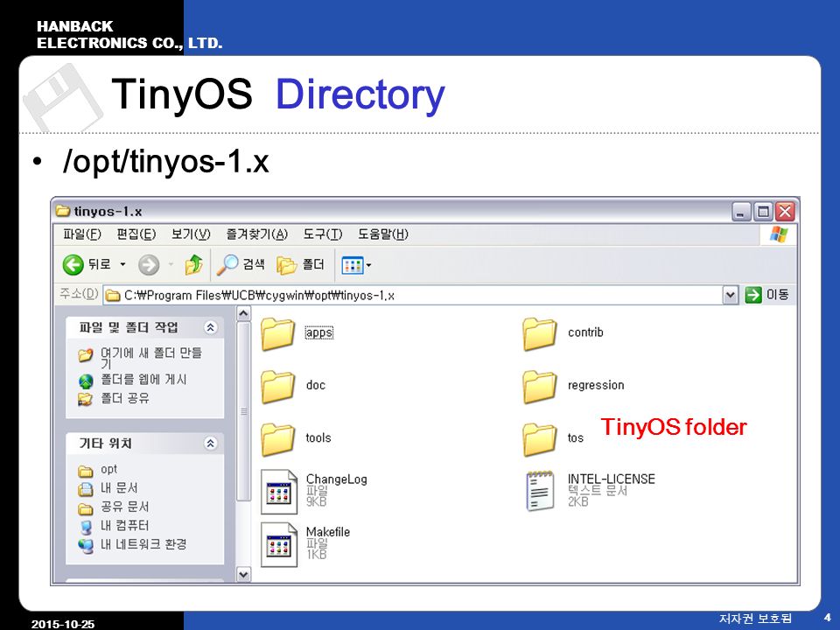Select the tos folder icon
The height and width of the screenshot is (630, 840).
point(540,438)
